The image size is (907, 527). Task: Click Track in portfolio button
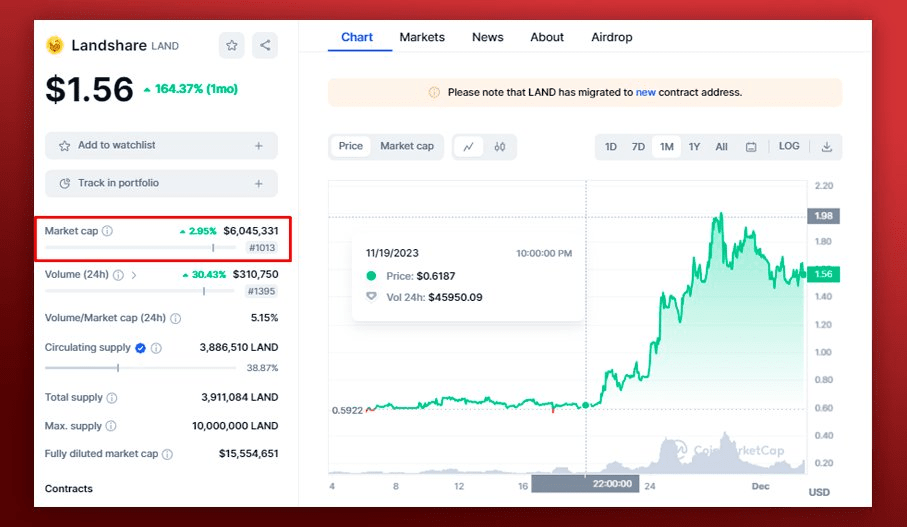coord(161,183)
